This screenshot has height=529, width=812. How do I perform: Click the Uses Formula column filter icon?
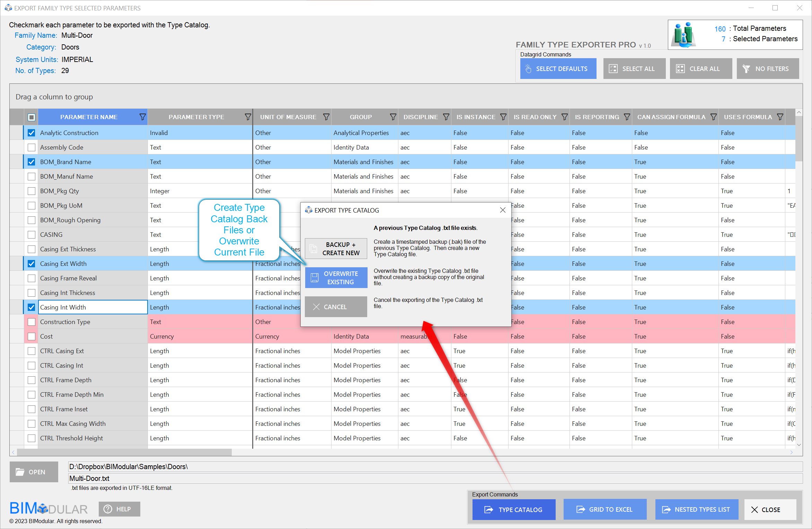[x=780, y=117]
